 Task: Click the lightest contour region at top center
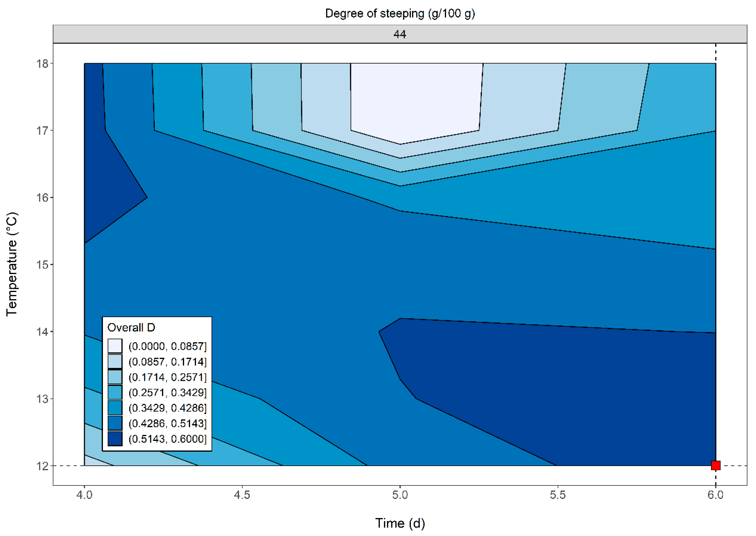click(x=416, y=99)
